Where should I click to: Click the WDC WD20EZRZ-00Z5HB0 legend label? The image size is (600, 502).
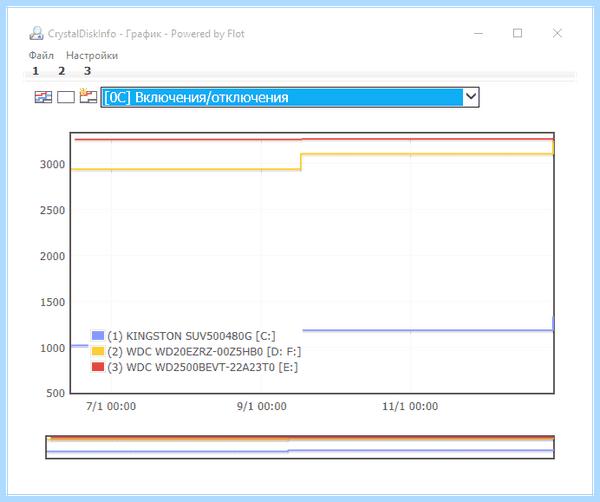(x=204, y=352)
